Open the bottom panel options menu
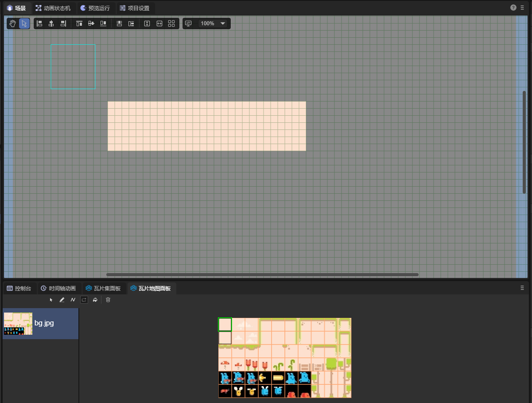This screenshot has height=403, width=532. 522,288
